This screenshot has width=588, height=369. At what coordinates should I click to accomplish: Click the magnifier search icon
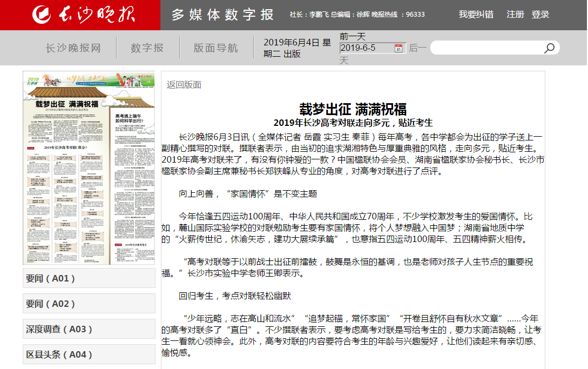click(549, 48)
